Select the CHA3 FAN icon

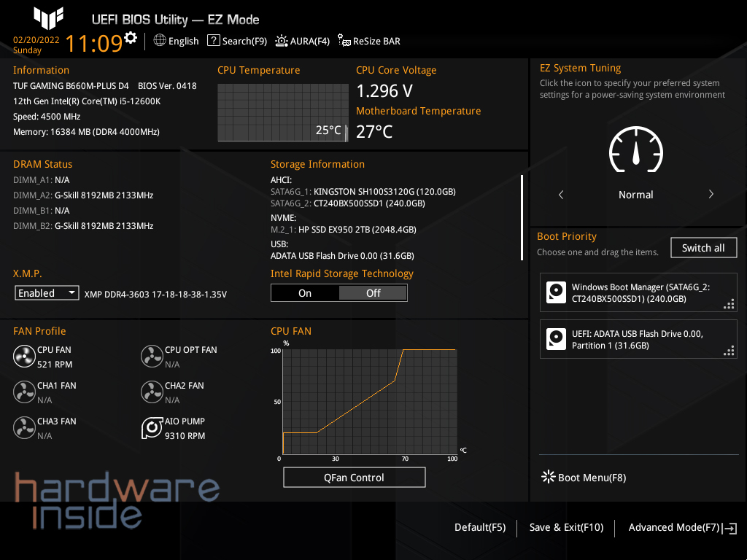[x=24, y=427]
